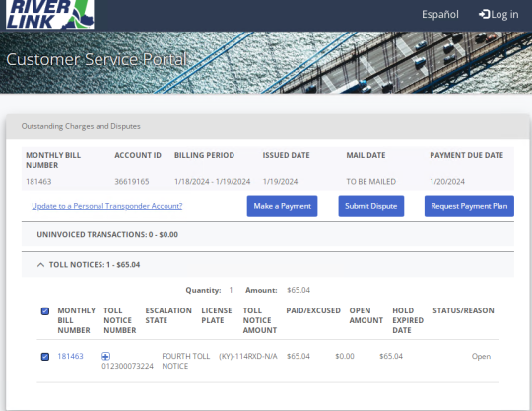532x411 pixels.
Task: Uncheck the bill 181463 row checkbox
Action: (45, 357)
